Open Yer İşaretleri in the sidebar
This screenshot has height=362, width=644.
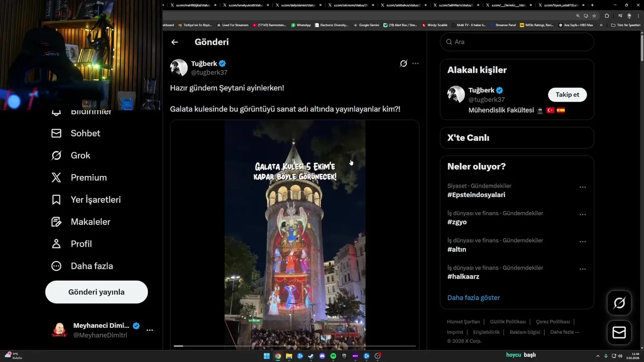[x=86, y=200]
